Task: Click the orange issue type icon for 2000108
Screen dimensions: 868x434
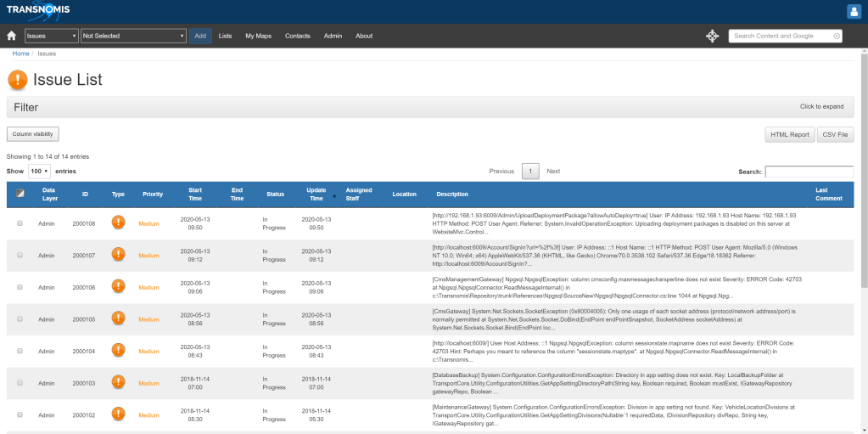Action: click(118, 223)
